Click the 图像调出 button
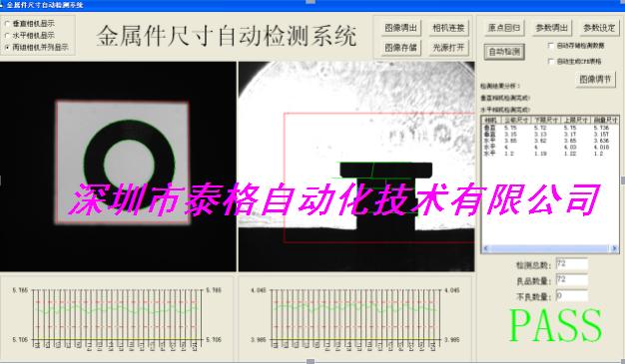This screenshot has height=364, width=625. coord(400,28)
